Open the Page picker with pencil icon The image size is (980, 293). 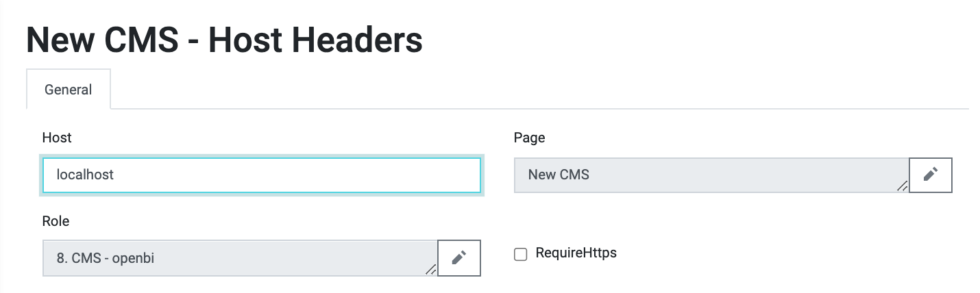pos(930,175)
